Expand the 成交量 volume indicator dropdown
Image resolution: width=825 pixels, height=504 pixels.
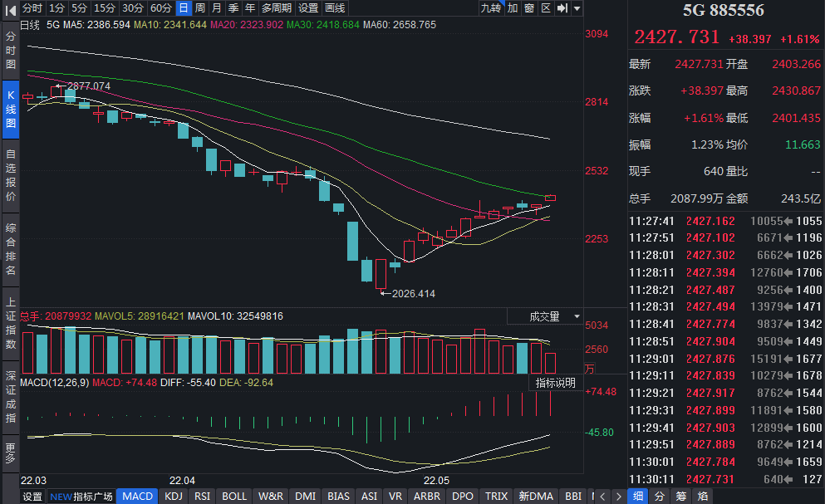(551, 316)
